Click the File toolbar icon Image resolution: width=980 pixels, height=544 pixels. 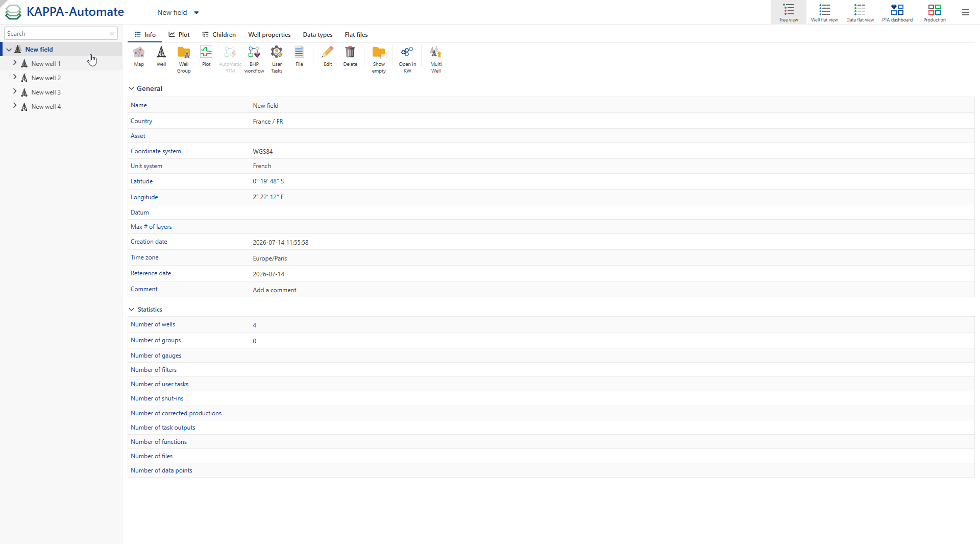pyautogui.click(x=299, y=57)
